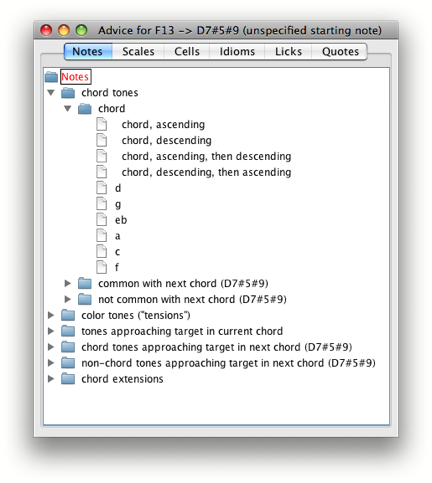Collapse the 'chord tones' tree node

[51, 93]
